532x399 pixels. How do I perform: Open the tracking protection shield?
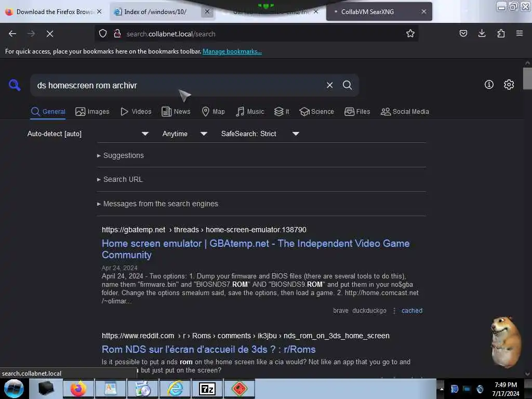click(103, 34)
